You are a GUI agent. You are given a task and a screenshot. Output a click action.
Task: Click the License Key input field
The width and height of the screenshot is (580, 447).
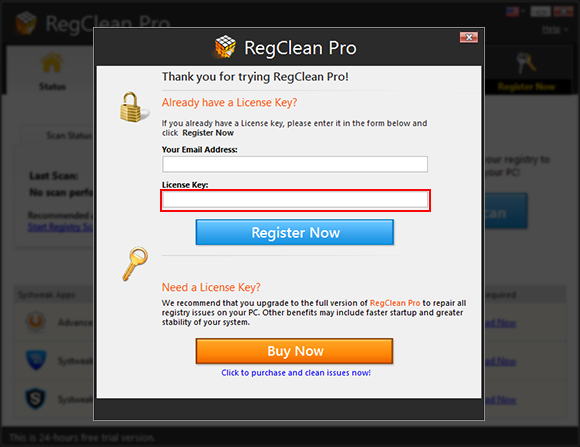pos(296,200)
